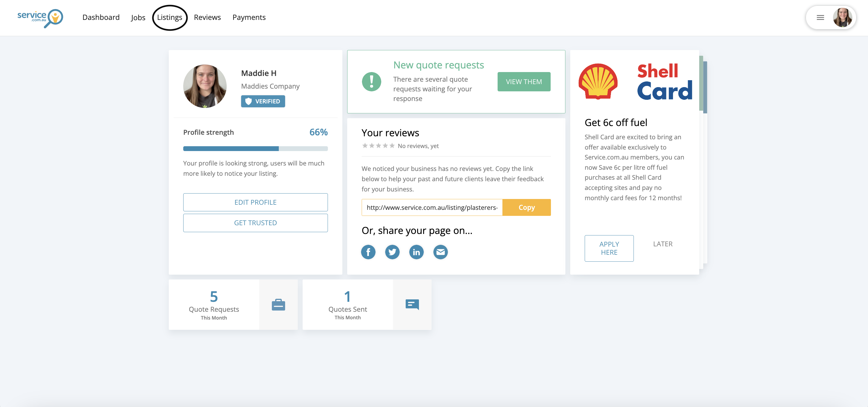Copy the review listing link

526,207
